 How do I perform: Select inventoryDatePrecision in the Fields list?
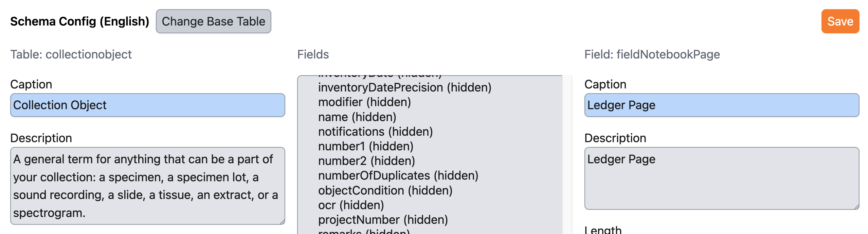(404, 88)
